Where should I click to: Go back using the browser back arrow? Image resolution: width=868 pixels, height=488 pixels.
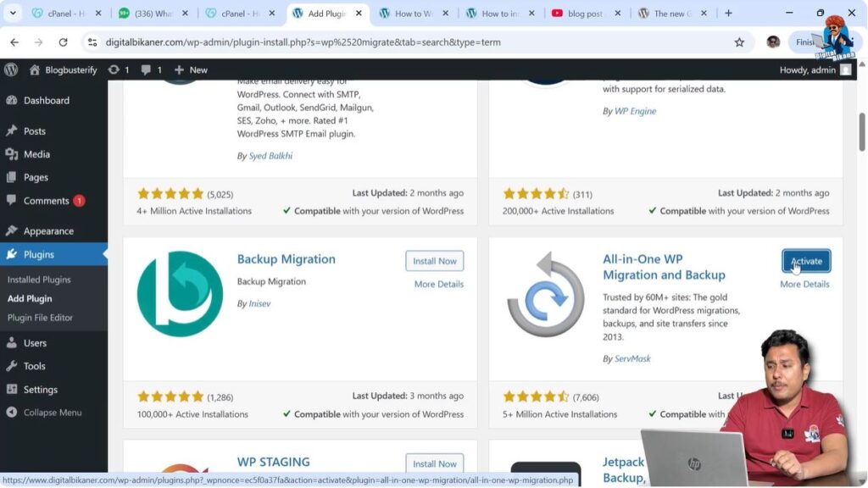pyautogui.click(x=14, y=42)
